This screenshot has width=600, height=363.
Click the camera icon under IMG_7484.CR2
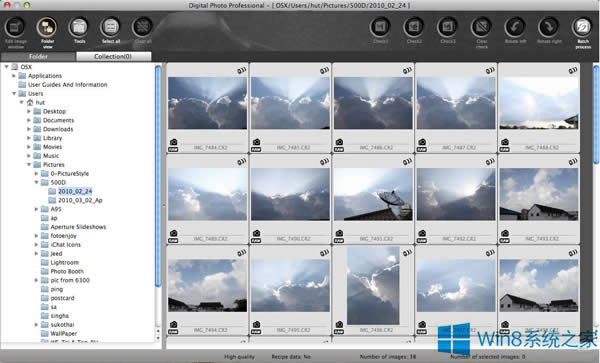[x=173, y=142]
